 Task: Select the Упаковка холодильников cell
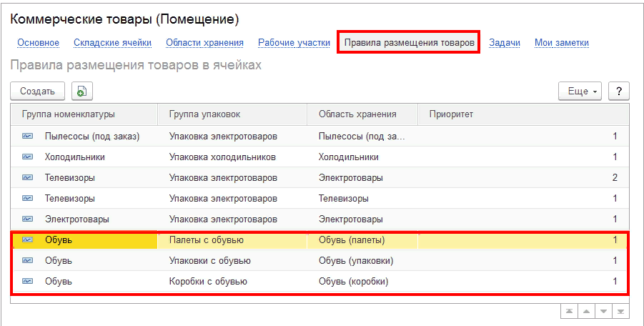tap(222, 157)
